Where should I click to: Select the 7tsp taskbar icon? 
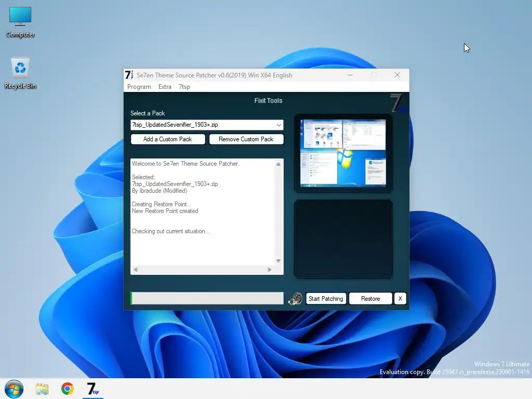92,389
